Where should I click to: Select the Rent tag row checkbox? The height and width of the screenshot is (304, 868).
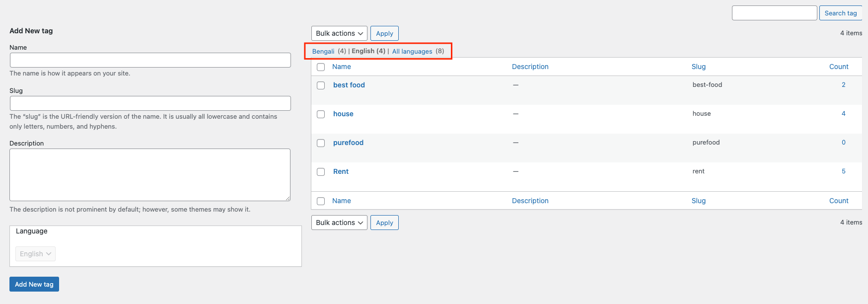click(x=321, y=172)
